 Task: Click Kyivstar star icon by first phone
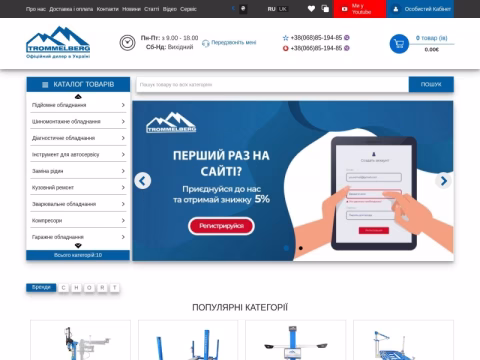[x=285, y=38]
